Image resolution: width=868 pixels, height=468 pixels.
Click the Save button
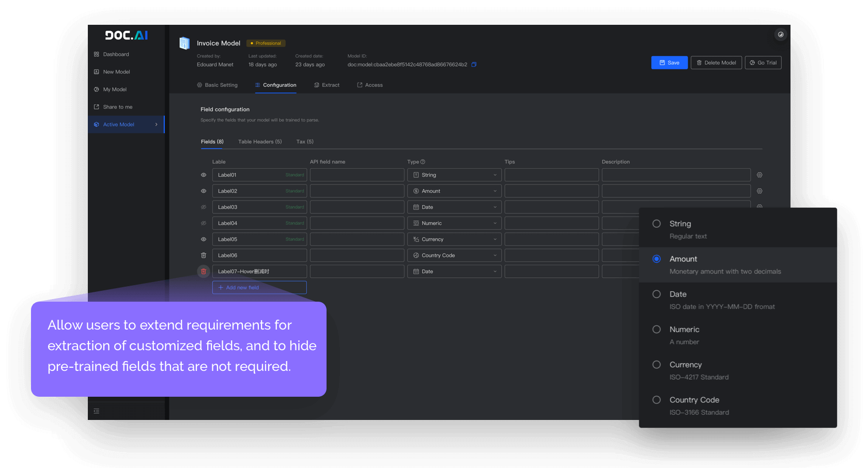click(x=669, y=63)
